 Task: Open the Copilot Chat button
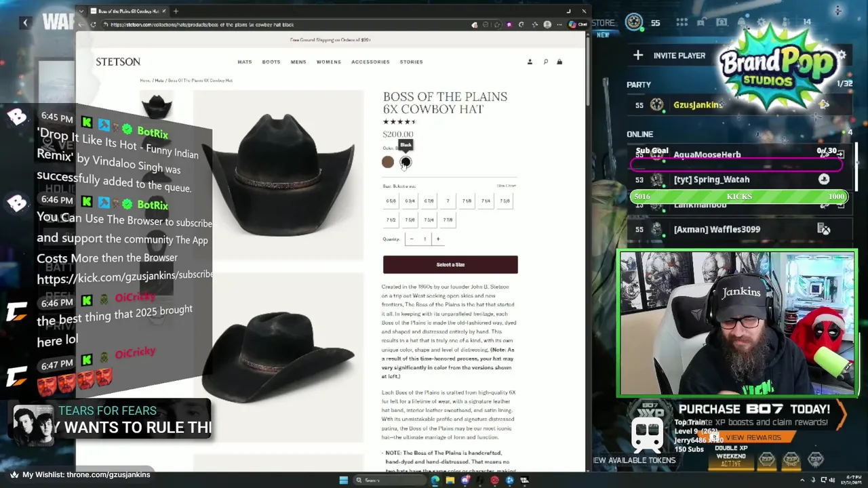(577, 24)
